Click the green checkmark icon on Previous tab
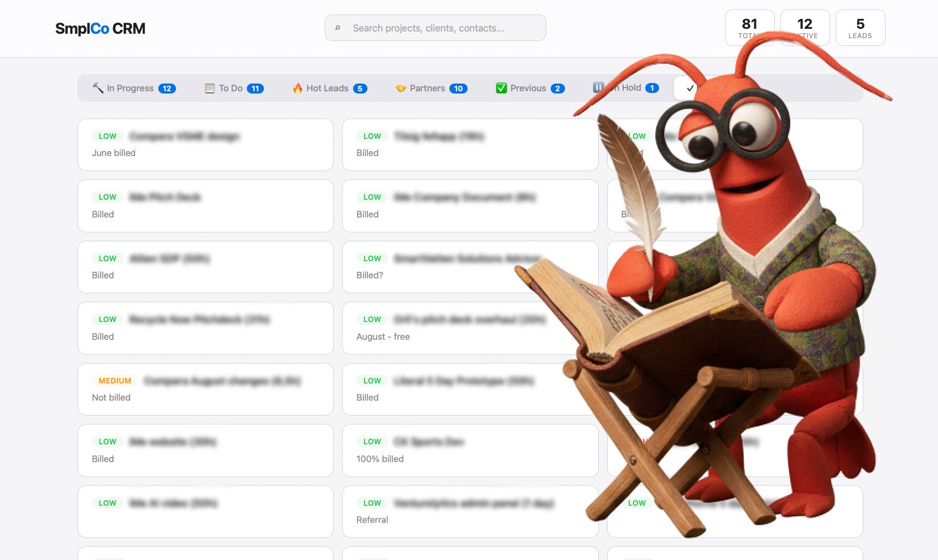 point(501,87)
